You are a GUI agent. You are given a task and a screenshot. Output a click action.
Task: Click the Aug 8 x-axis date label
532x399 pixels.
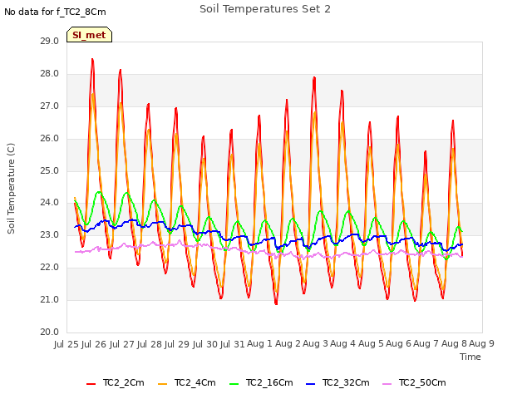click(454, 344)
